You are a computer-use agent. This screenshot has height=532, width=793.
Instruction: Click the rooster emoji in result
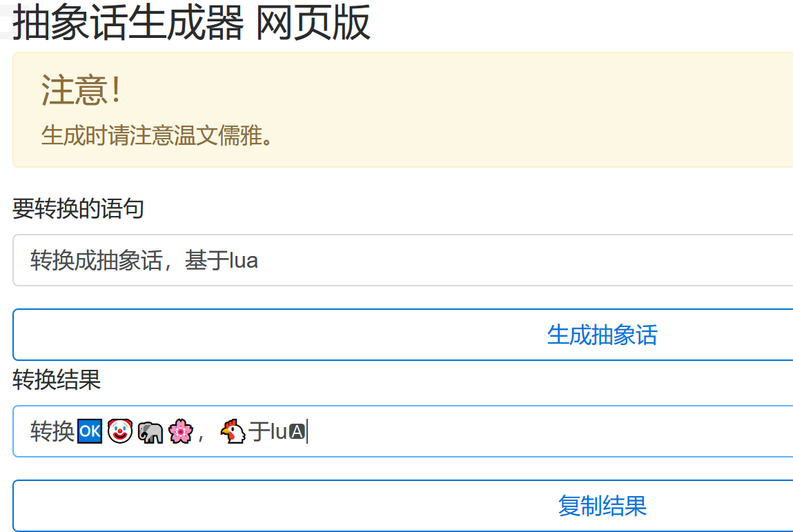click(x=233, y=432)
